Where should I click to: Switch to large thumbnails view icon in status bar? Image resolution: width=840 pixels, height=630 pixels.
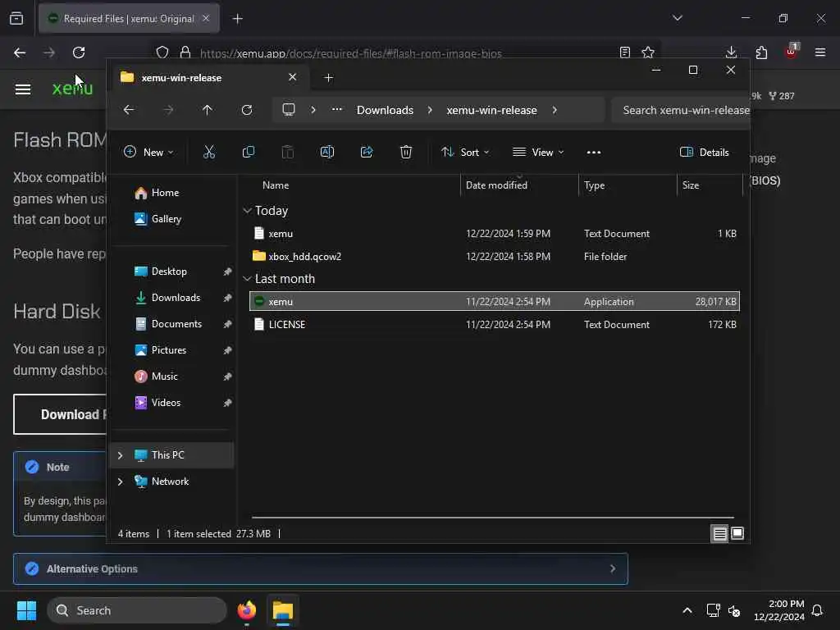[x=737, y=533]
